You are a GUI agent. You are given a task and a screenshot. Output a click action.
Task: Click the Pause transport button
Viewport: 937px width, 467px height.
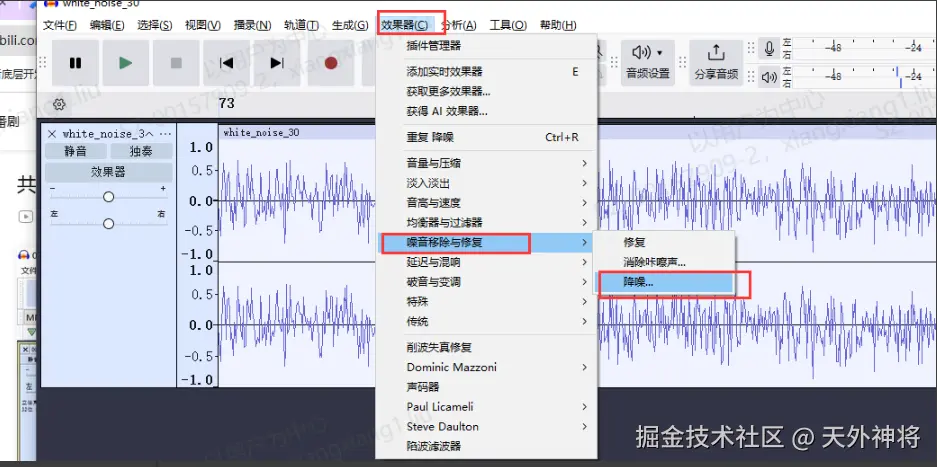pyautogui.click(x=75, y=63)
